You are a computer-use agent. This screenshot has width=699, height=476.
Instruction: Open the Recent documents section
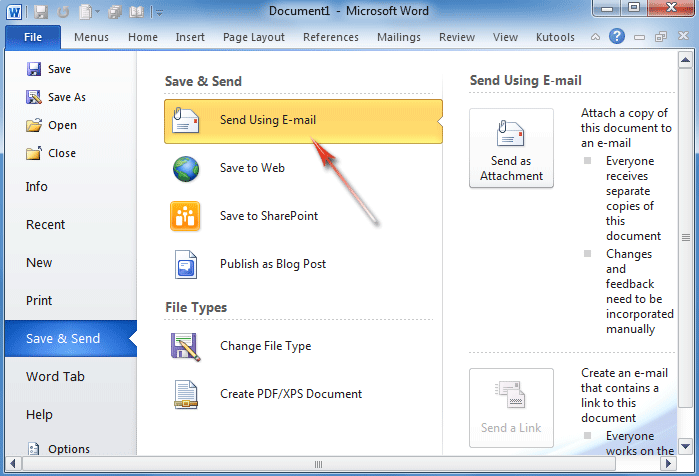[45, 225]
